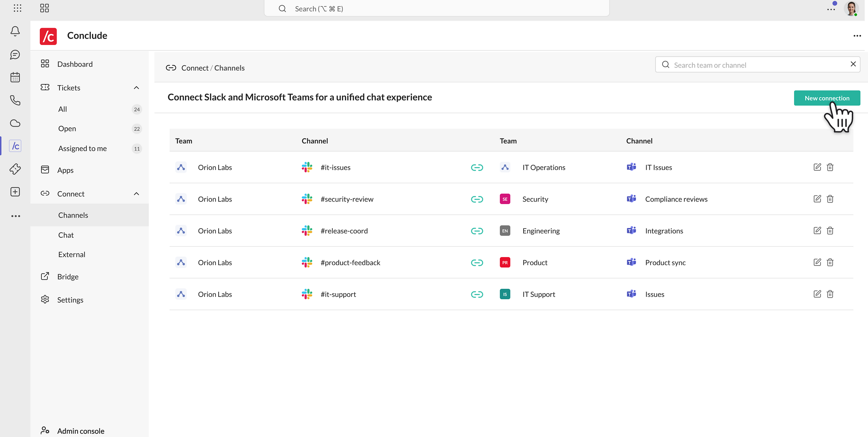Open the app launcher grid of dots
Image resolution: width=868 pixels, height=437 pixels.
[17, 8]
